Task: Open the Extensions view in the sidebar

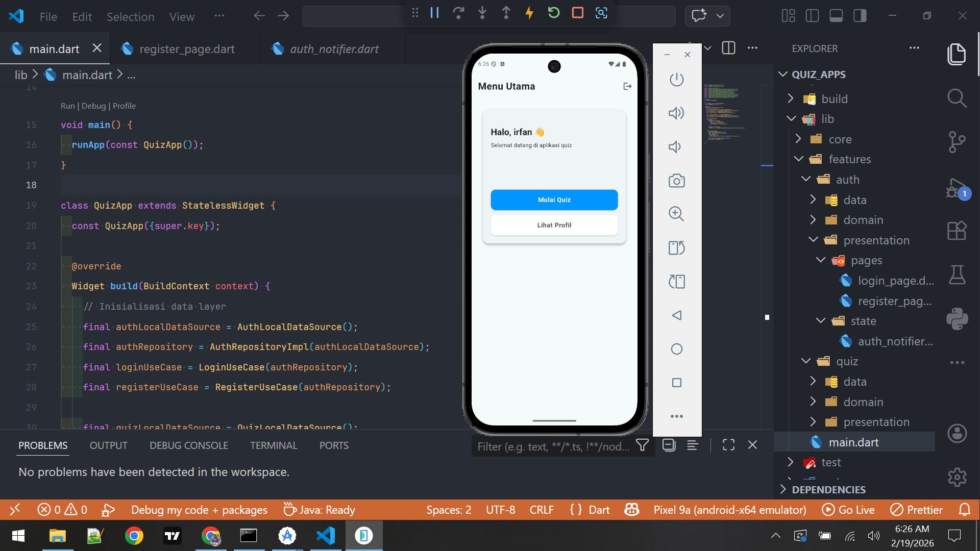Action: 957,231
